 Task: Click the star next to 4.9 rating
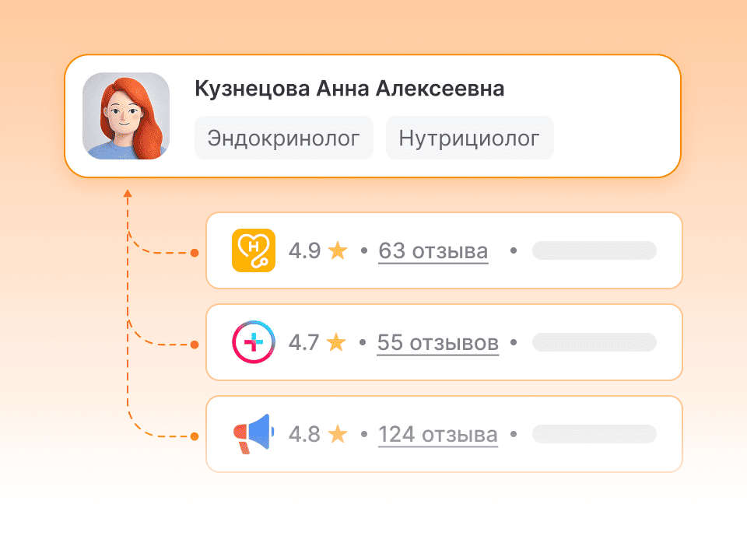click(338, 250)
